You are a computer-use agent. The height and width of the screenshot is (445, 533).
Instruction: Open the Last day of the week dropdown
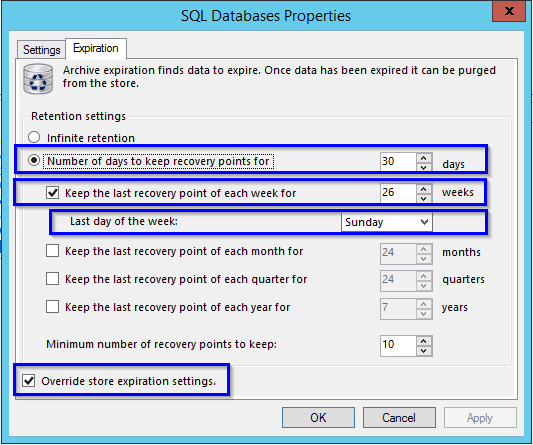(x=386, y=222)
